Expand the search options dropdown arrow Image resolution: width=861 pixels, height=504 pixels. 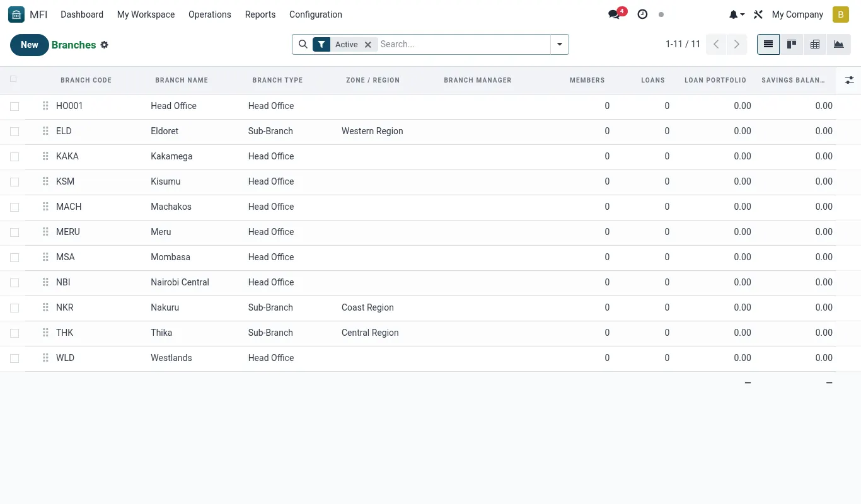click(x=560, y=44)
